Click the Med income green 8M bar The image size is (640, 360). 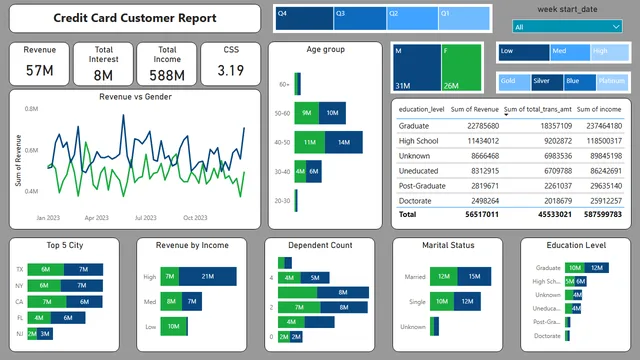(x=171, y=301)
